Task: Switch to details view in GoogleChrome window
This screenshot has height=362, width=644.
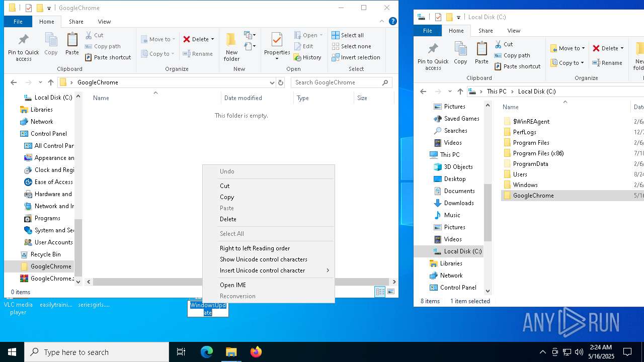Action: [x=380, y=292]
